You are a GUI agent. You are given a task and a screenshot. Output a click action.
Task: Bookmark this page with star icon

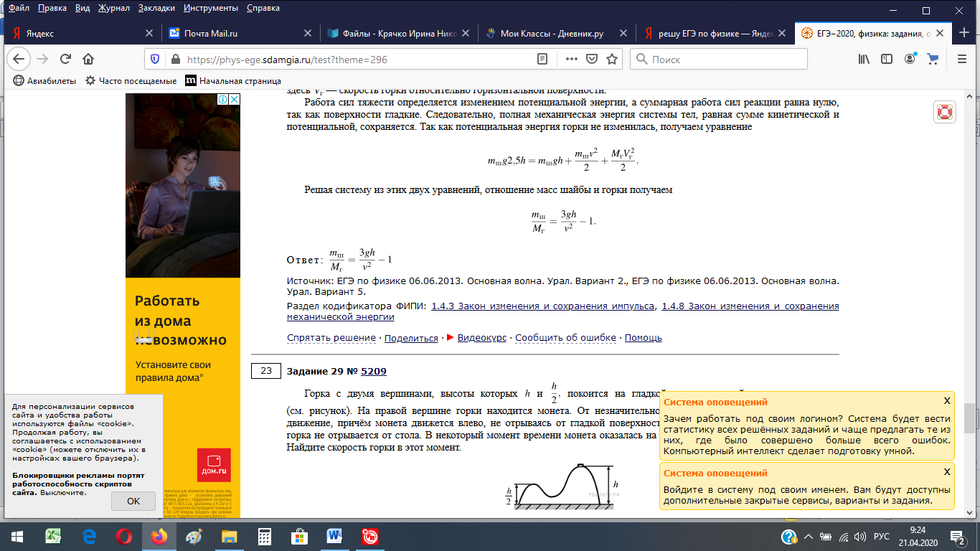pos(612,60)
